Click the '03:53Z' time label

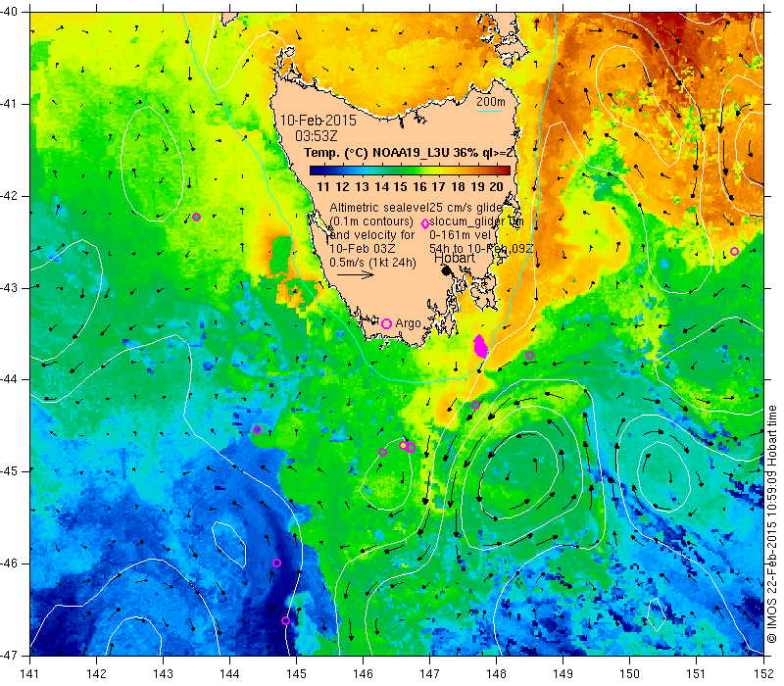(x=317, y=135)
